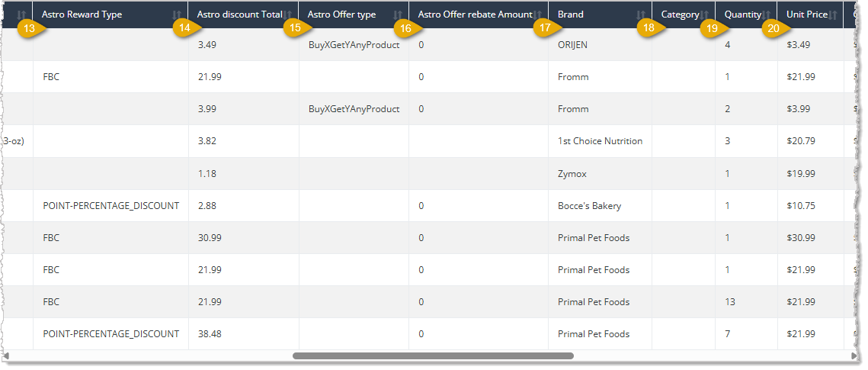Click the Brand column sort arrows
This screenshot has height=370, width=868.
(641, 15)
